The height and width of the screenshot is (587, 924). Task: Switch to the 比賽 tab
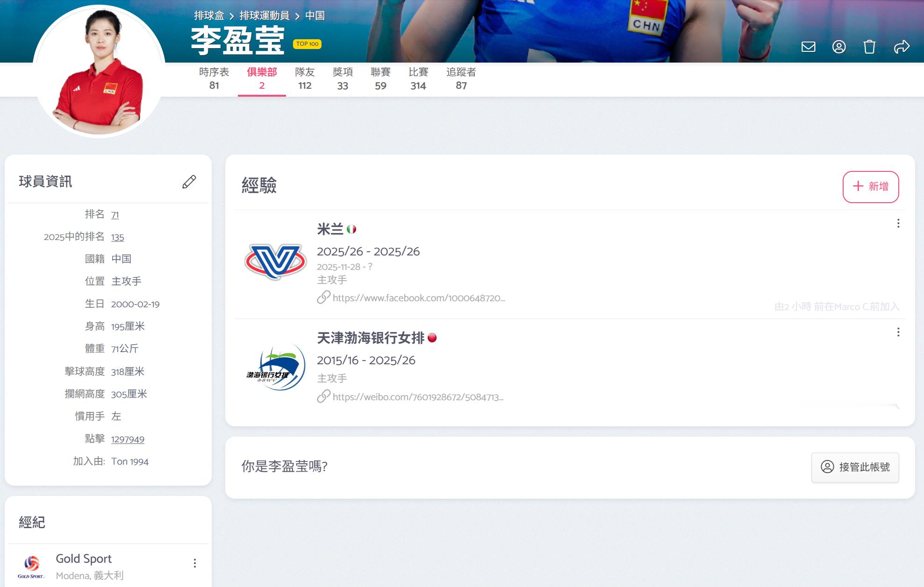coord(418,79)
